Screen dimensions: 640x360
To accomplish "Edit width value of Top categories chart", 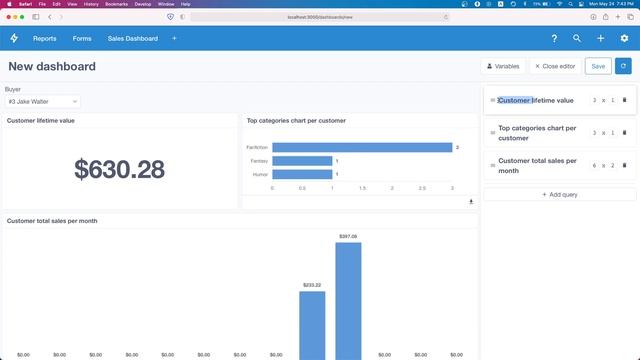I will coord(594,133).
